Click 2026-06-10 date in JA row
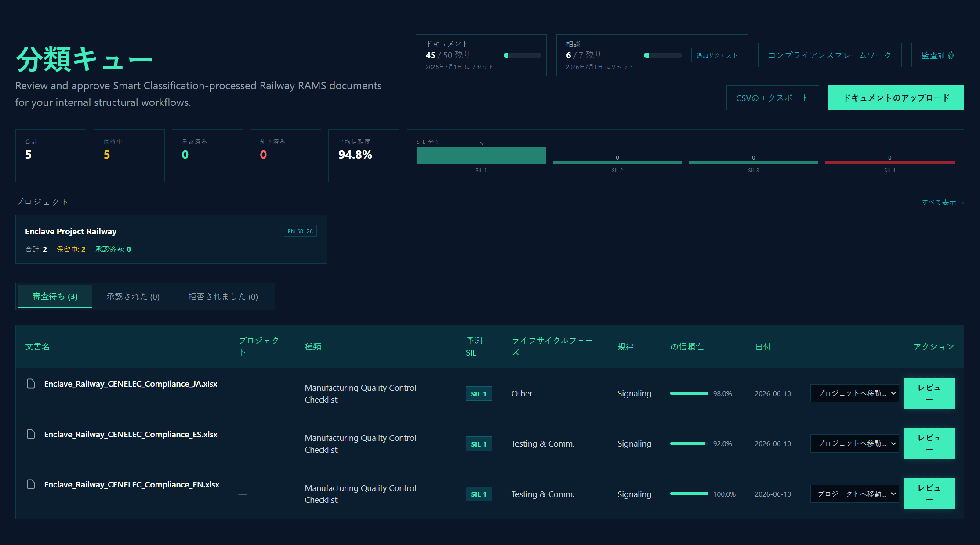Screen dimensions: 980x545 (773, 394)
